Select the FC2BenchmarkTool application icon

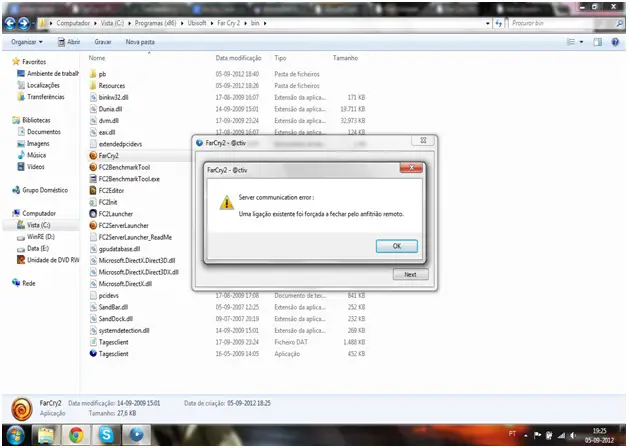click(93, 167)
